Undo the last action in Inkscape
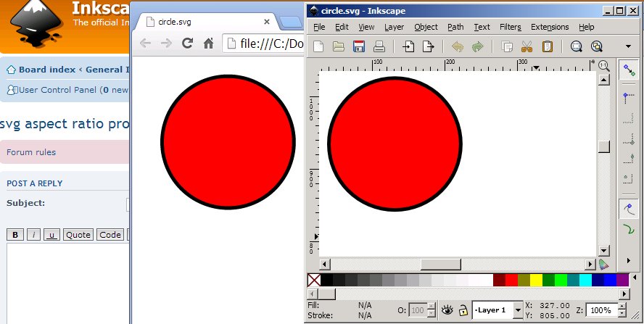The height and width of the screenshot is (324, 644). pyautogui.click(x=457, y=47)
